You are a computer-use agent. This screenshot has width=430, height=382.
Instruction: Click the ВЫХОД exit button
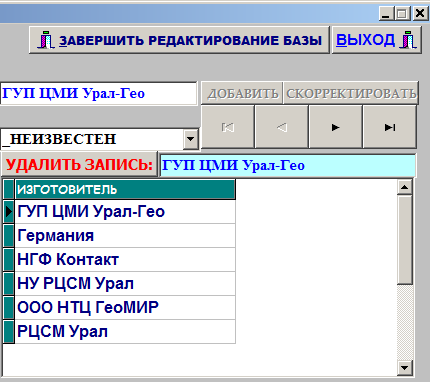pos(377,40)
